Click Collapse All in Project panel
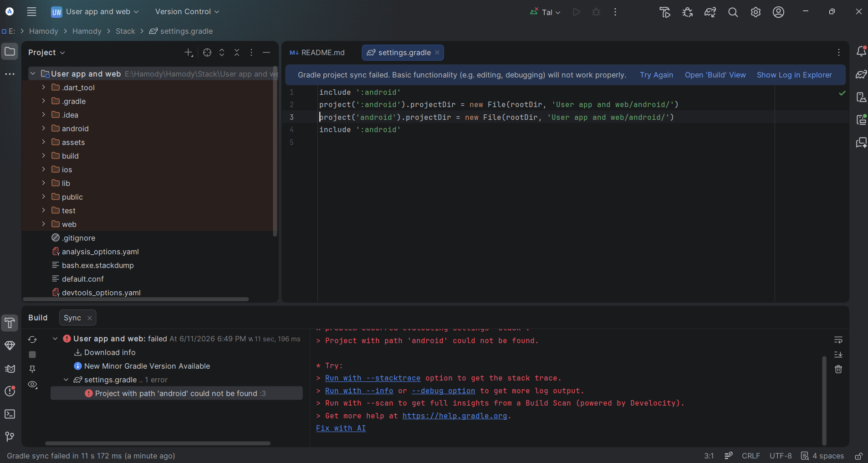This screenshot has height=463, width=868. [237, 52]
